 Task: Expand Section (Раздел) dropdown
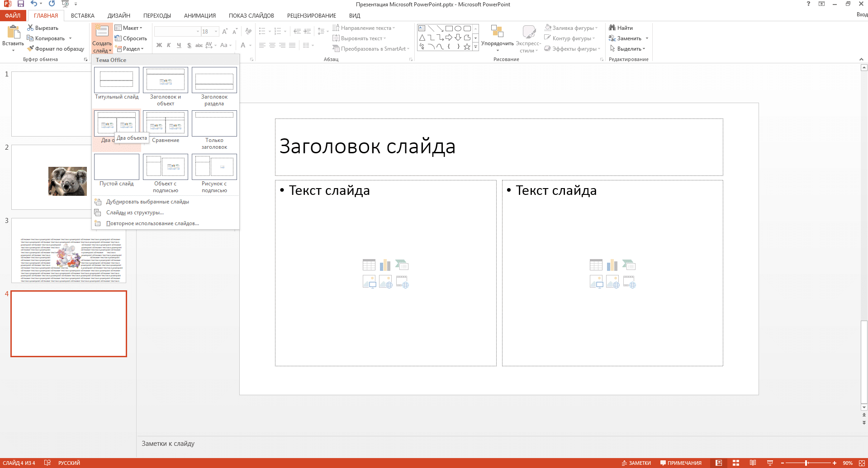pyautogui.click(x=129, y=49)
